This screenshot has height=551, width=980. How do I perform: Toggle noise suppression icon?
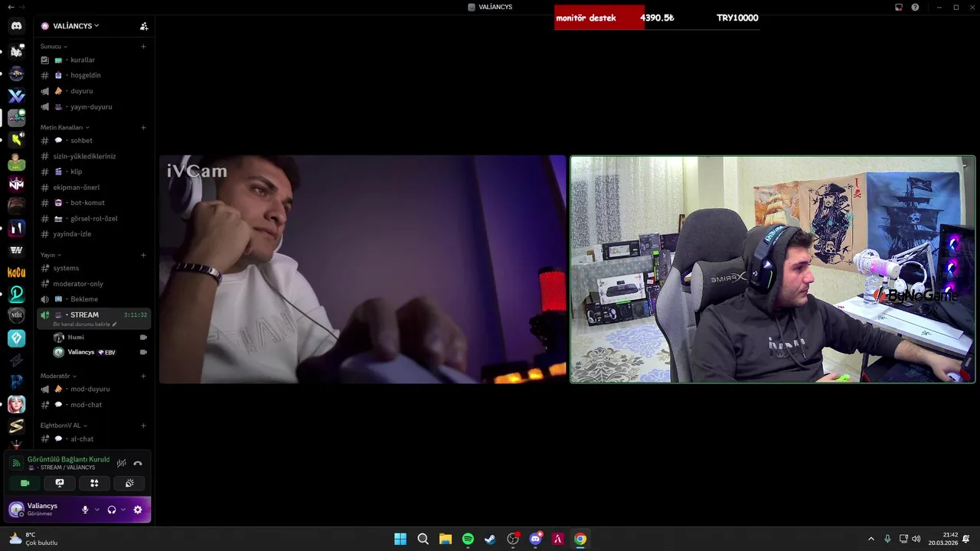click(x=121, y=463)
